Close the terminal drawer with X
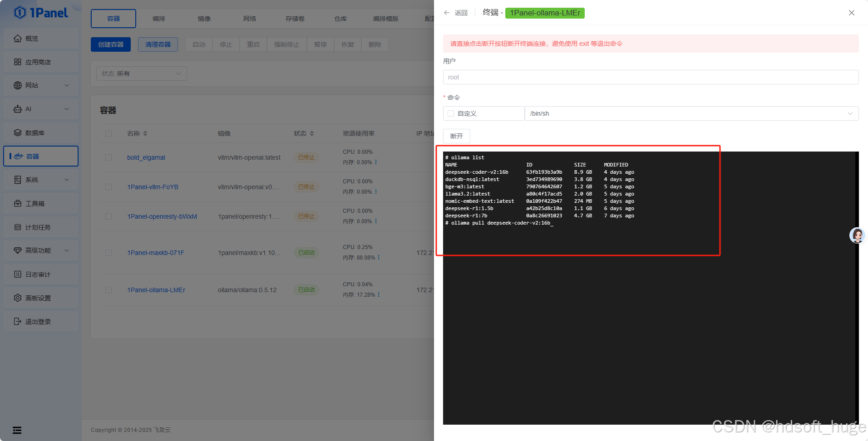 point(852,13)
